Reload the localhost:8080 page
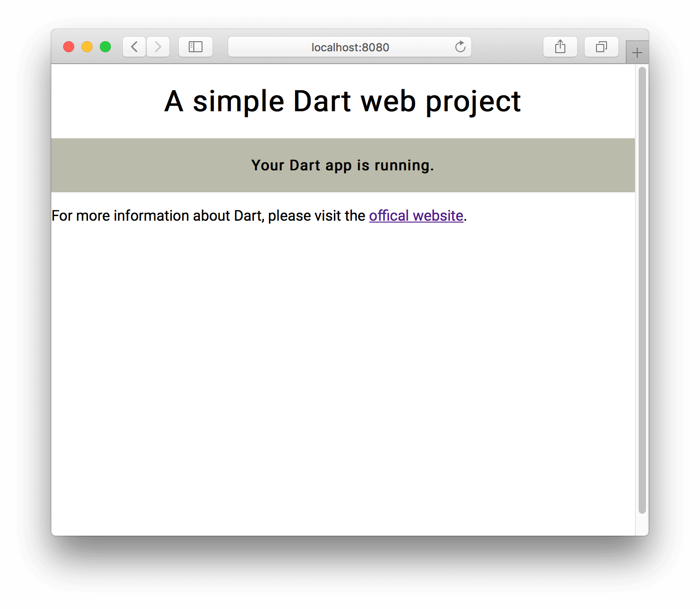This screenshot has height=609, width=700. [460, 47]
